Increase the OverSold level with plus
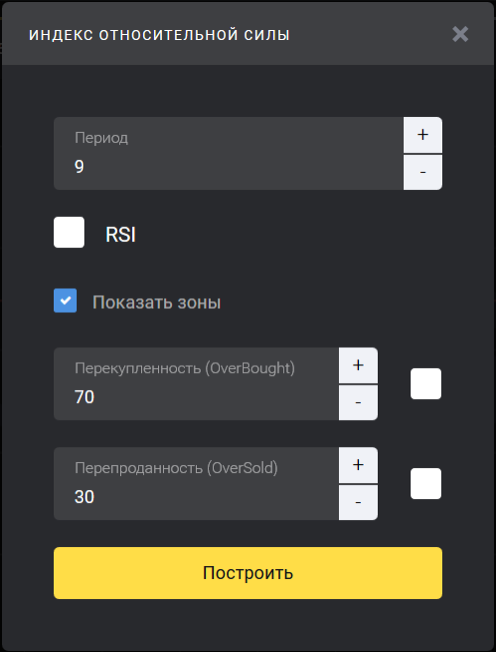 coord(358,465)
